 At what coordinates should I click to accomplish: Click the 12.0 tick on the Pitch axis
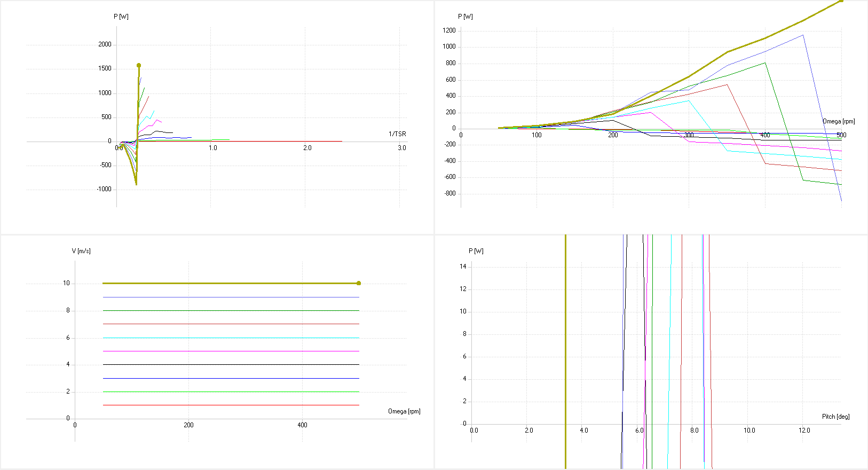804,430
